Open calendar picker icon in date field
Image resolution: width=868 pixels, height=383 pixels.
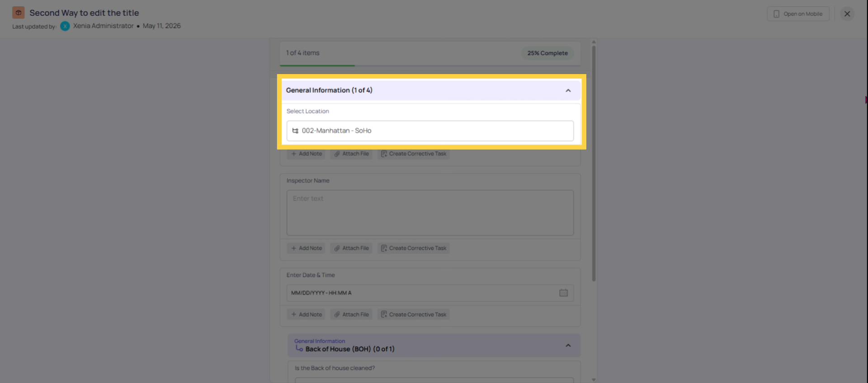(x=563, y=293)
